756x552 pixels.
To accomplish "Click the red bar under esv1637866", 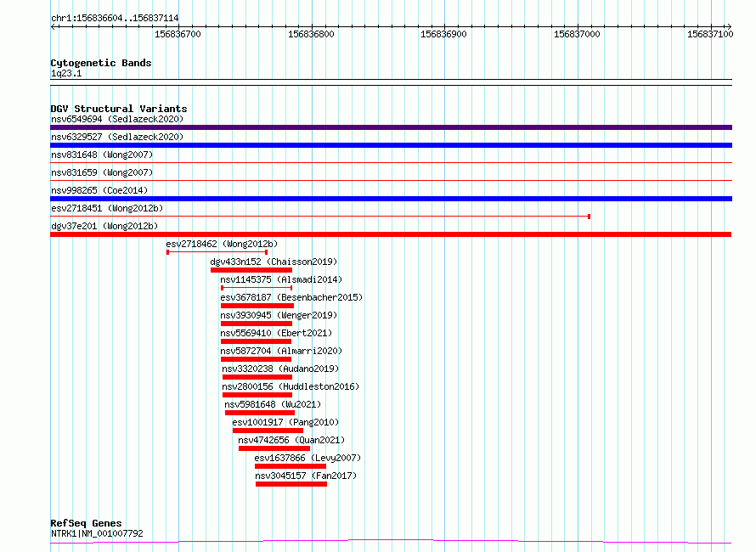I will click(291, 466).
